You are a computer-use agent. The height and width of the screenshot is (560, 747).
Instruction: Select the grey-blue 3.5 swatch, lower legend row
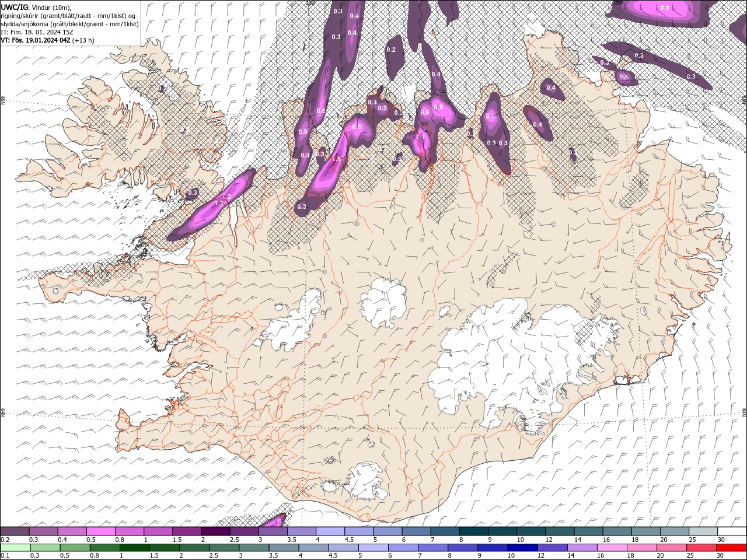(284, 548)
